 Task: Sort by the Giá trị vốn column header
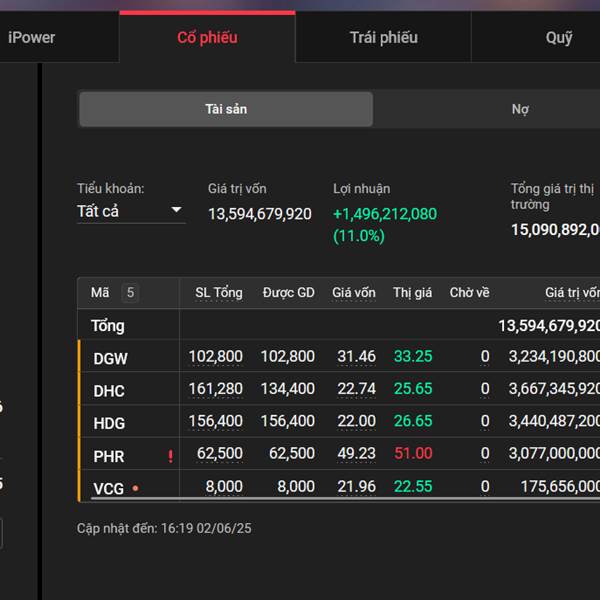tap(572, 293)
